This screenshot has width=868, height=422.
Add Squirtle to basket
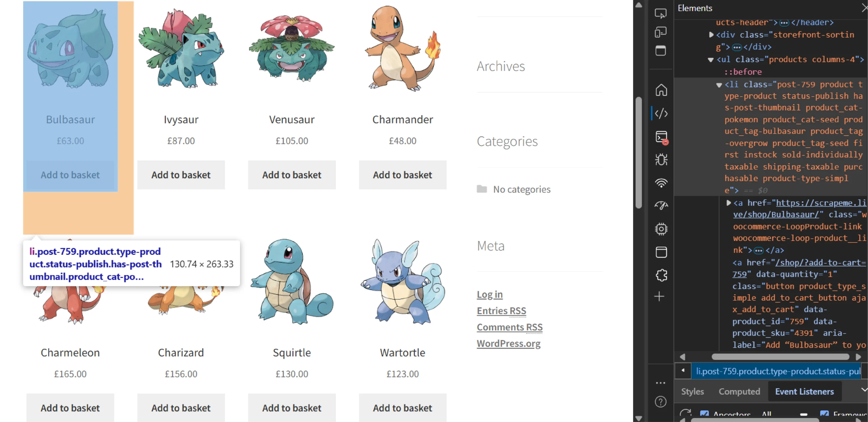tap(292, 408)
